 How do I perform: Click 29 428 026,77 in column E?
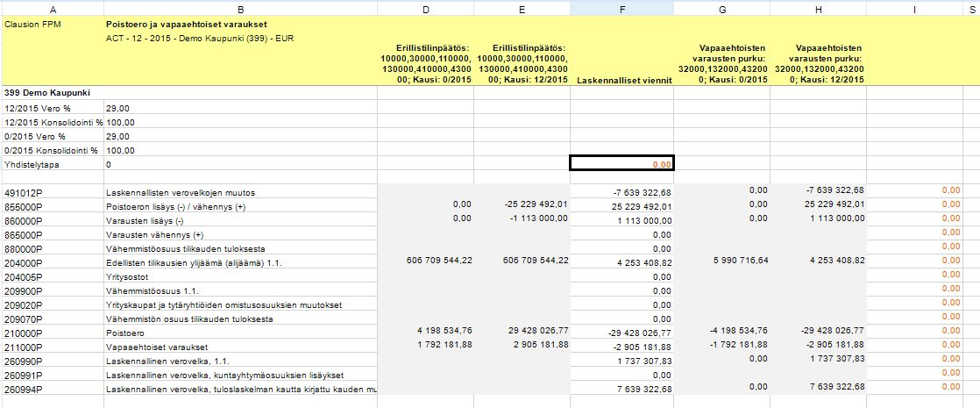click(x=538, y=330)
